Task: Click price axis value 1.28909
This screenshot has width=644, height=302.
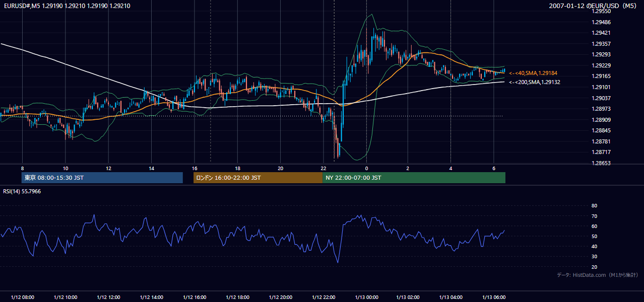Action: tap(601, 120)
